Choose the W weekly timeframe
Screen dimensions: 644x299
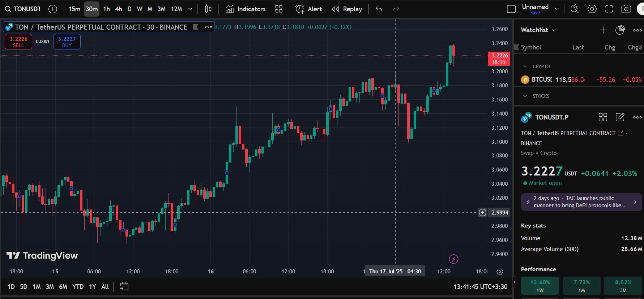(x=140, y=9)
